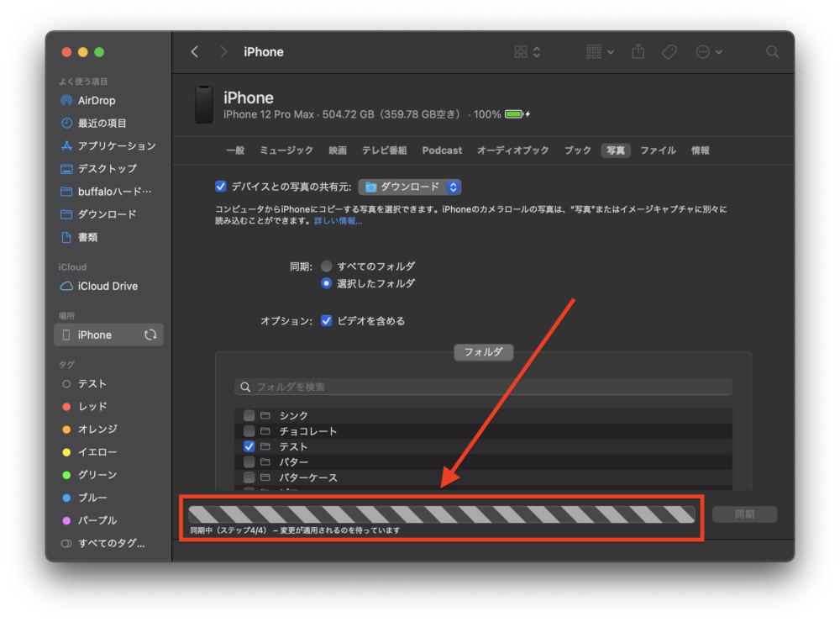Click the 同期 button
Image resolution: width=840 pixels, height=622 pixels.
point(744,514)
